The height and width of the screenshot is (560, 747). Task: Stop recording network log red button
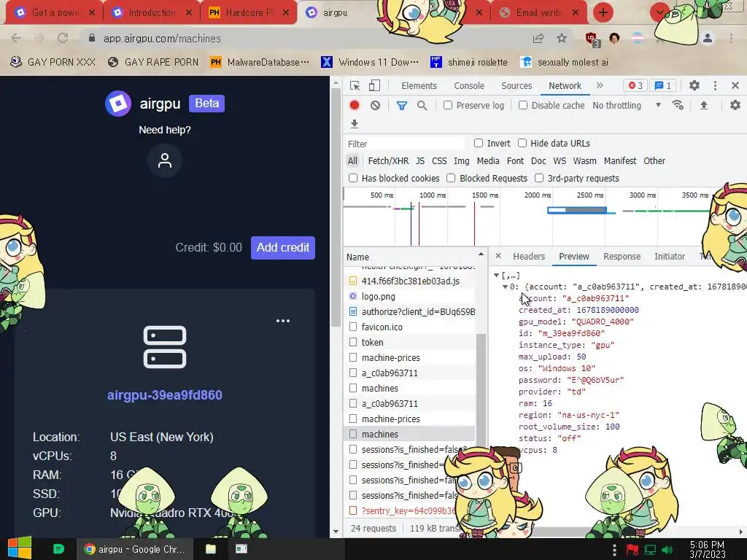(355, 105)
